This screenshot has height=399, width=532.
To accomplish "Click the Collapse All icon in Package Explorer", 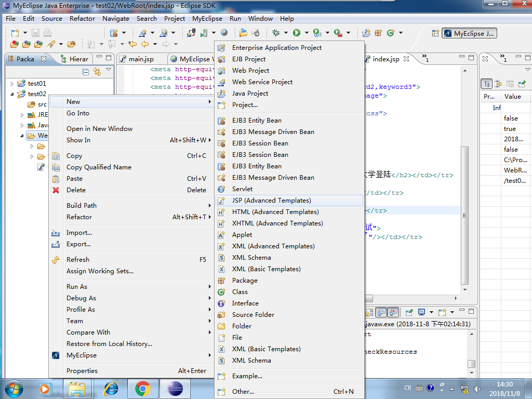I will [86, 72].
